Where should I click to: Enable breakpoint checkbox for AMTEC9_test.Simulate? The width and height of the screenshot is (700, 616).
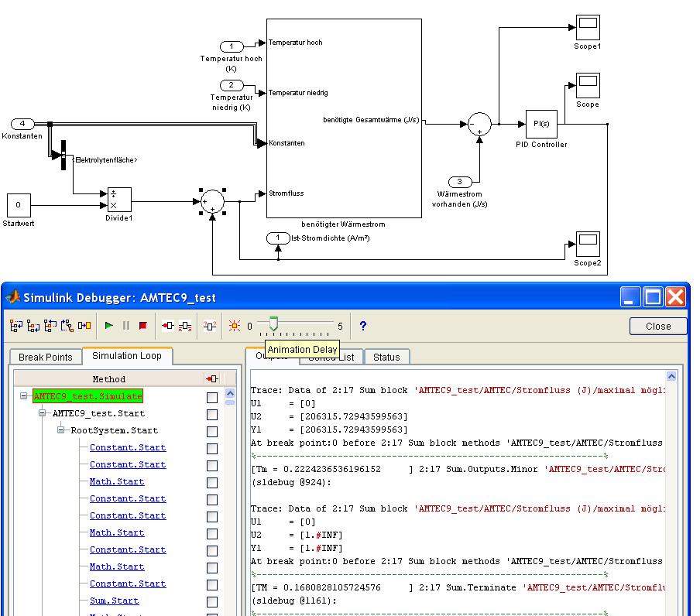coord(212,397)
